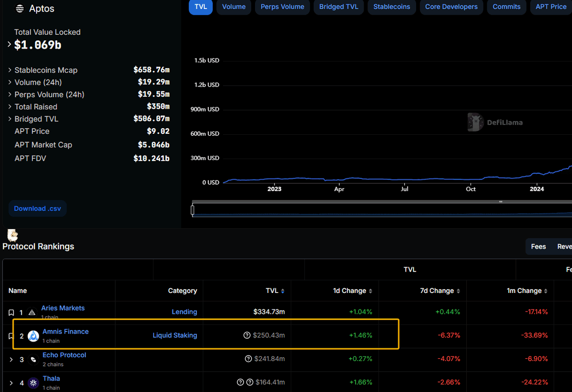The width and height of the screenshot is (572, 392).
Task: Click the $350m total raised value
Action: pyautogui.click(x=158, y=107)
